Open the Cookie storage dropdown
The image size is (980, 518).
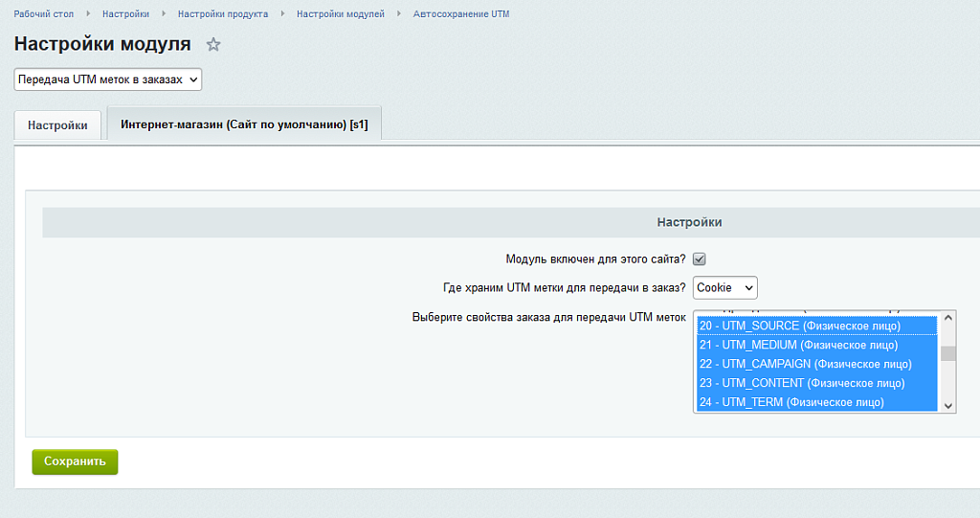click(724, 287)
